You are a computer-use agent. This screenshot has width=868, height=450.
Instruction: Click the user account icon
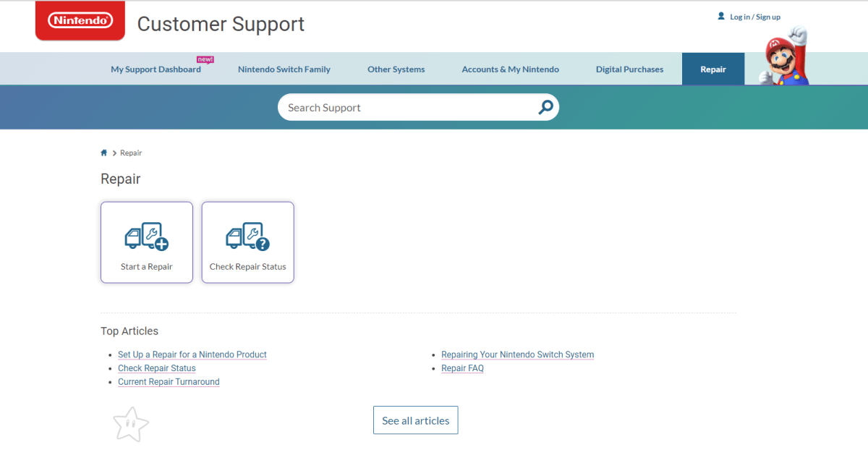coord(721,16)
